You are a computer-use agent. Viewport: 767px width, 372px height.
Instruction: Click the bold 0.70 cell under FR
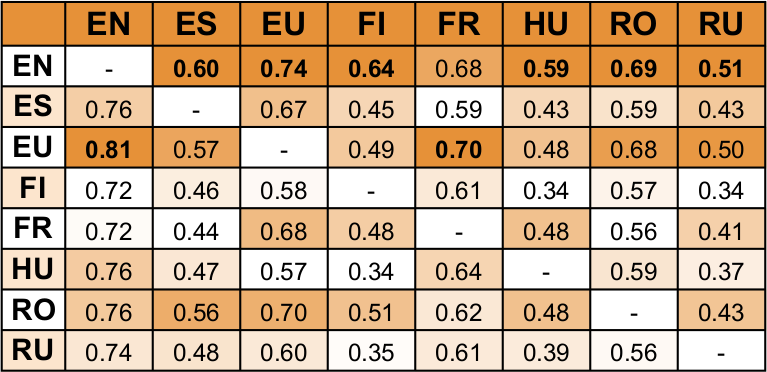point(459,147)
